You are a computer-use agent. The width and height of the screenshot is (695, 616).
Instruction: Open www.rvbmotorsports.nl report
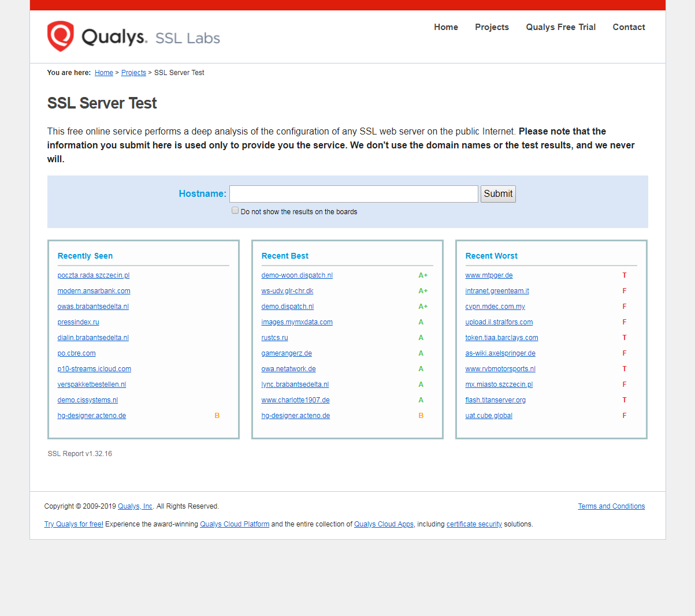tap(500, 369)
